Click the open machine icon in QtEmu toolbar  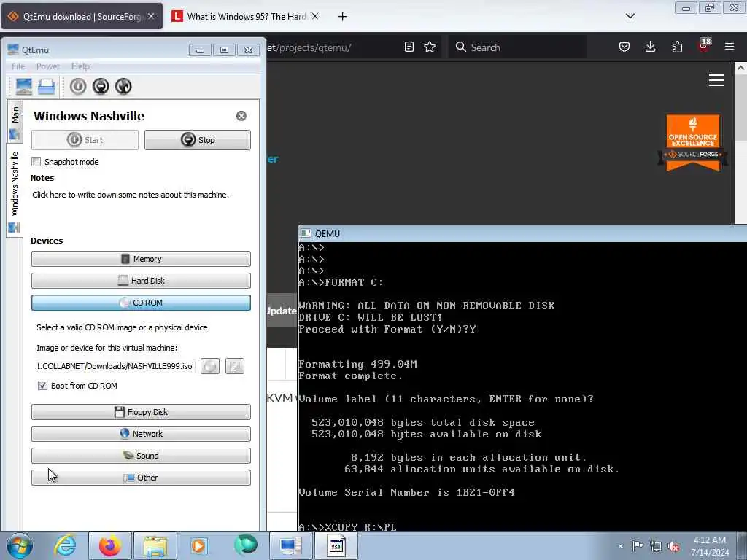[x=47, y=87]
